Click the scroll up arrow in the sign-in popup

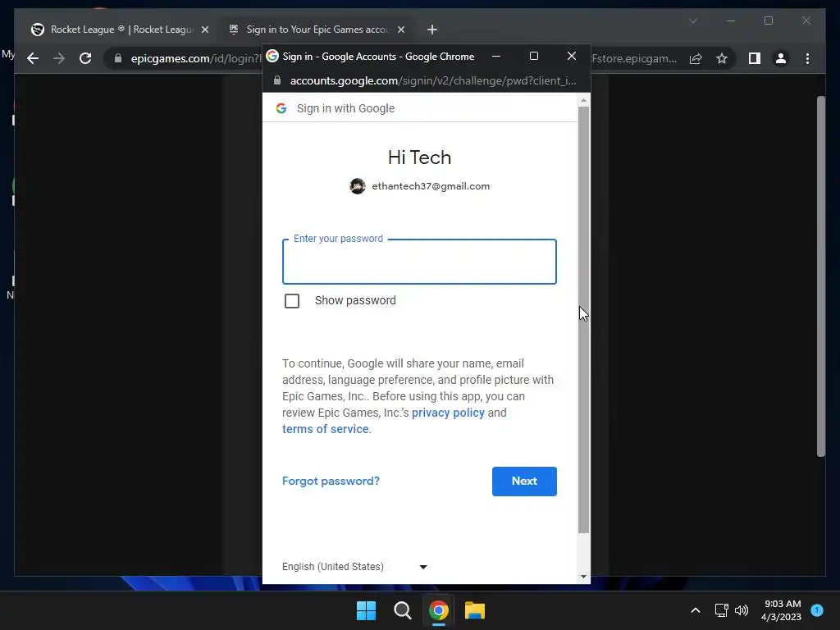point(583,100)
